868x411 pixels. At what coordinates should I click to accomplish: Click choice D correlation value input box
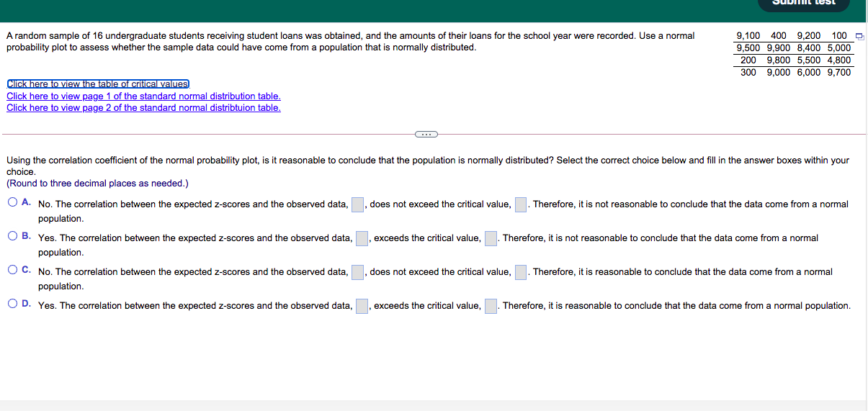(362, 306)
